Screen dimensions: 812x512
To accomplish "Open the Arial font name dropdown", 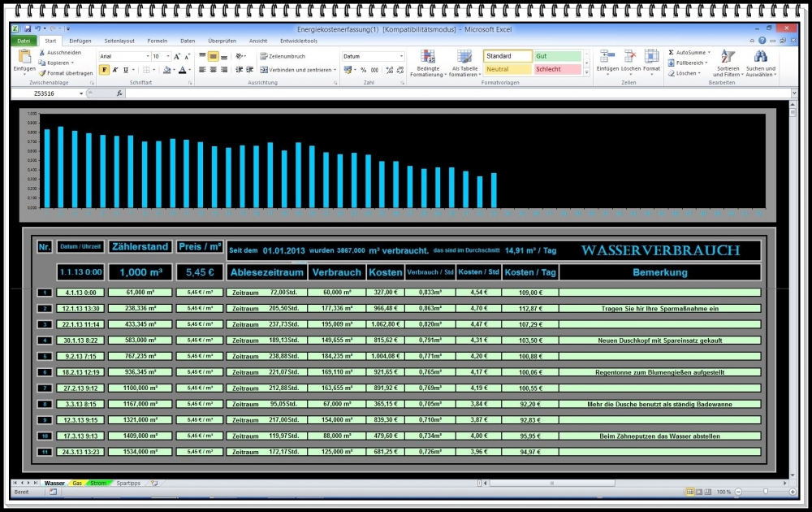I will (x=147, y=56).
